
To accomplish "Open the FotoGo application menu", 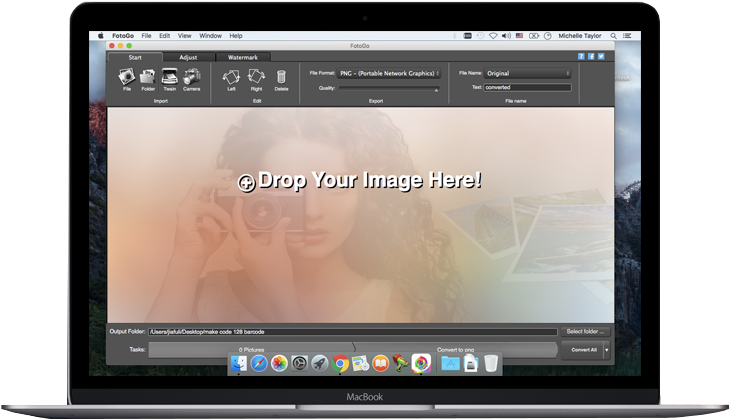I will coord(123,36).
